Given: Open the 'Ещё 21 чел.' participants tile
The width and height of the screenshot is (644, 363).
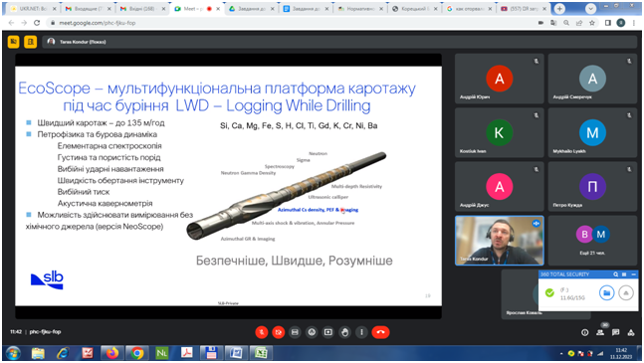Looking at the screenshot, I should (592, 241).
